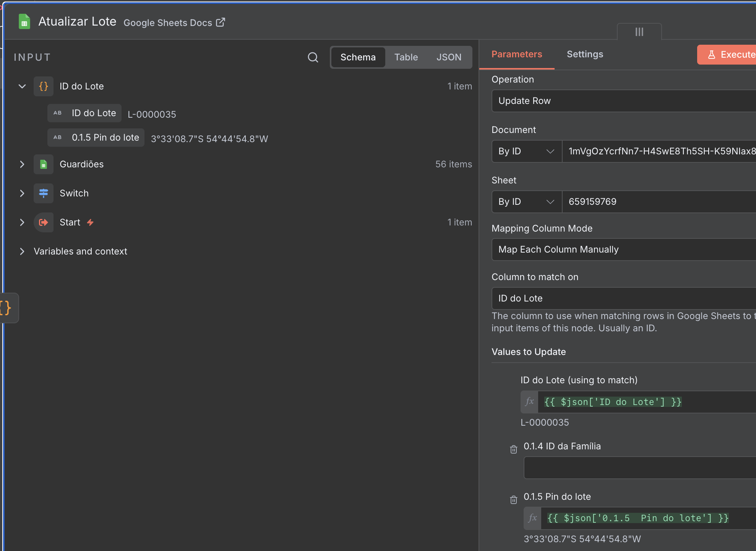Screen dimensions: 756x551
Task: Open the Google Sheets Docs link
Action: click(174, 23)
